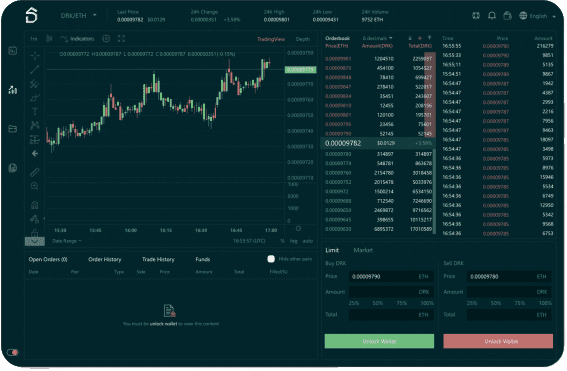
Task: Toggle Hide other pairs switch
Action: [271, 259]
